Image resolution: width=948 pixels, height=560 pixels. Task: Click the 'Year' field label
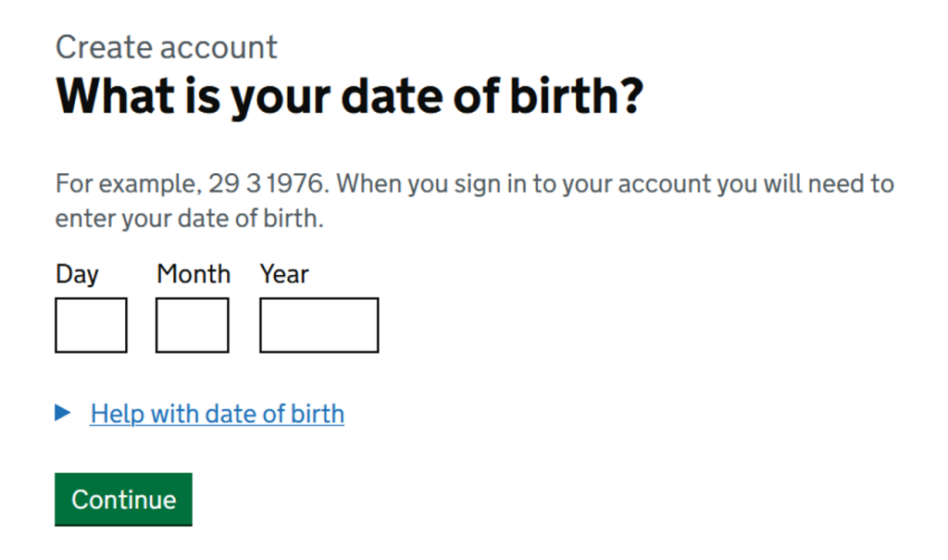284,274
